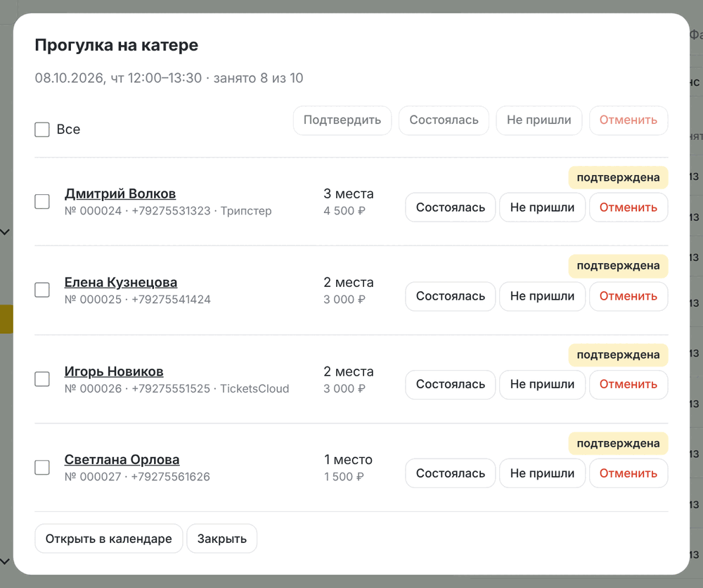Tick the 'Все' select-all checkbox

pos(42,129)
